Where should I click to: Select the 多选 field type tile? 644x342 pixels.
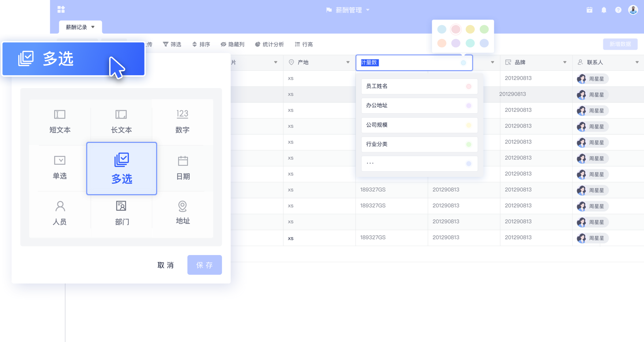click(121, 168)
